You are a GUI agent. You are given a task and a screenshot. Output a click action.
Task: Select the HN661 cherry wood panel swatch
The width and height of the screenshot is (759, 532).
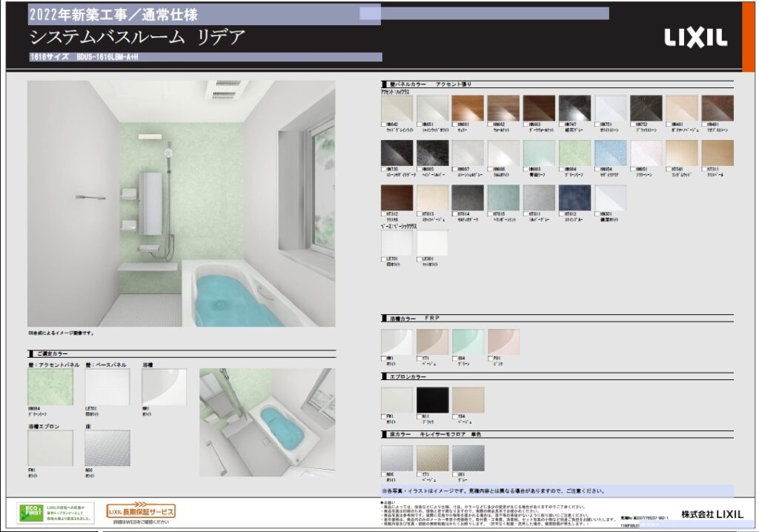click(x=468, y=108)
